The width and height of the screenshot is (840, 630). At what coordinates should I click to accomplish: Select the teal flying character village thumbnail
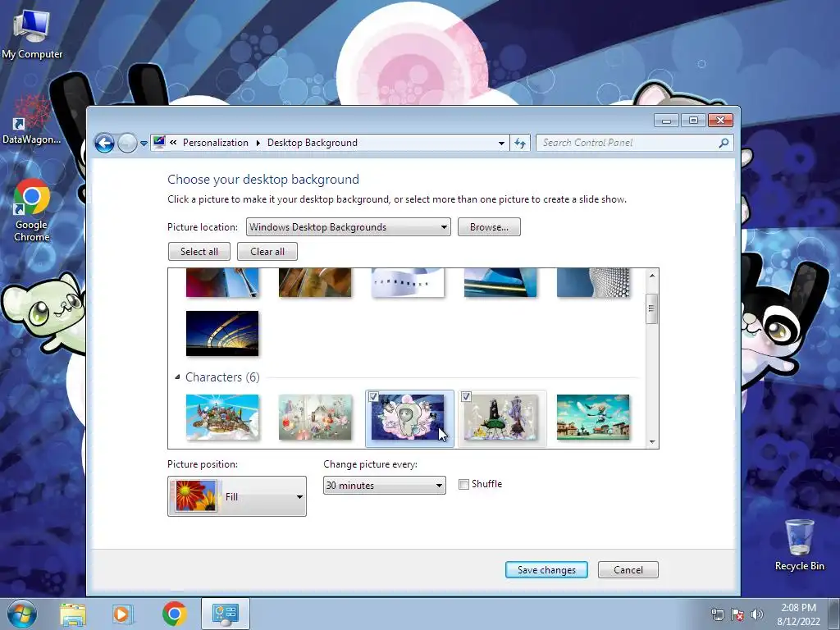coord(593,418)
